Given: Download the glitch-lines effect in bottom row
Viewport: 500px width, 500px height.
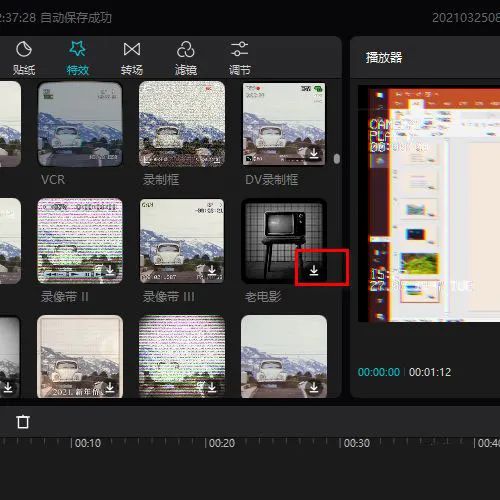Looking at the screenshot, I should point(212,387).
